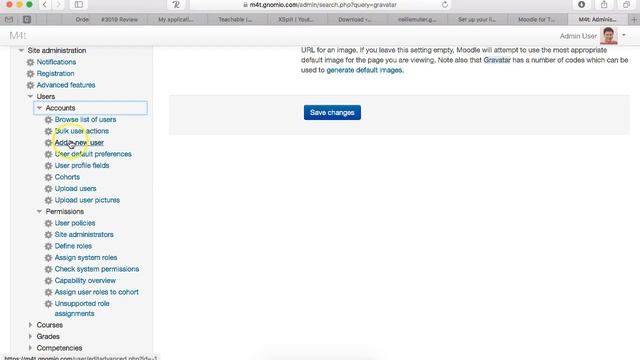640x360 pixels.
Task: Open Capability overview page
Action: (x=85, y=280)
